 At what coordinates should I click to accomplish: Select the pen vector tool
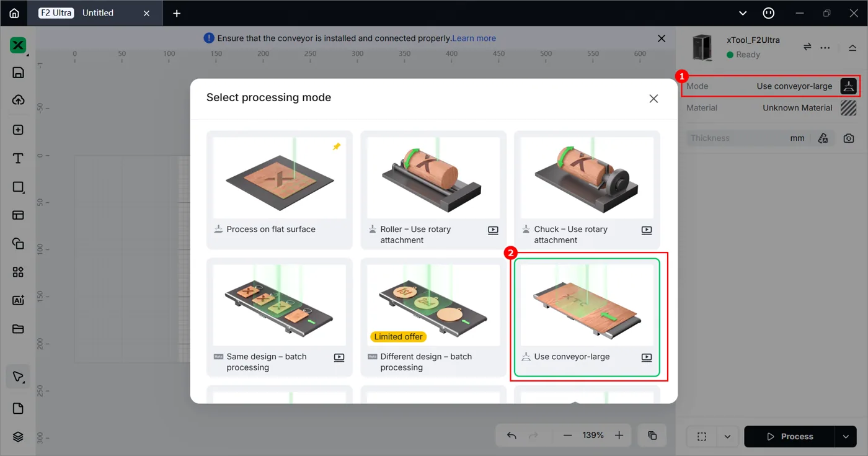pos(18,377)
